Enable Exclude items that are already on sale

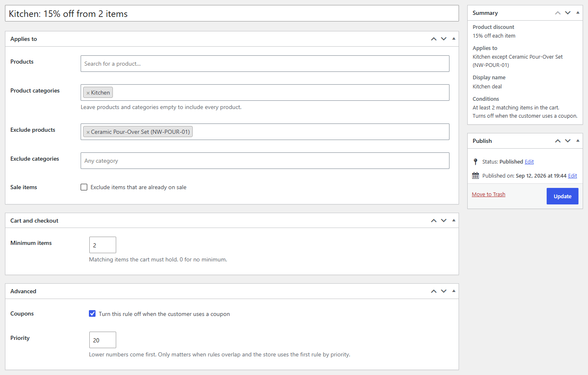click(x=84, y=187)
